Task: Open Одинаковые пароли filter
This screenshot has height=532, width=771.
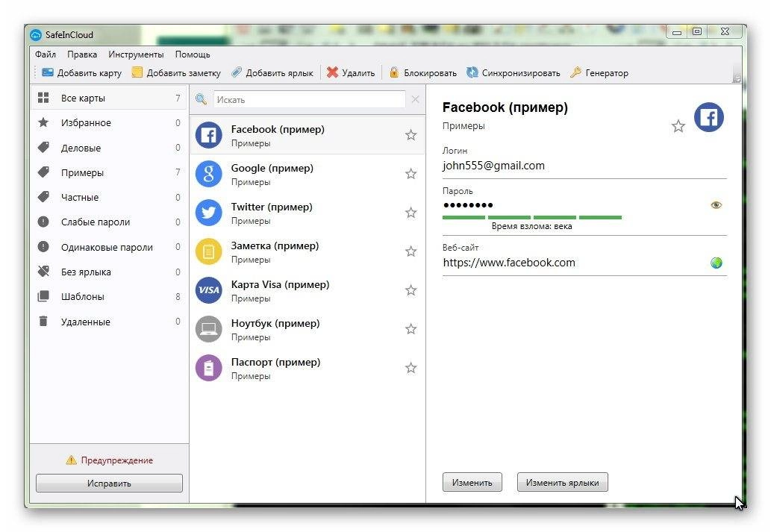Action: tap(109, 247)
